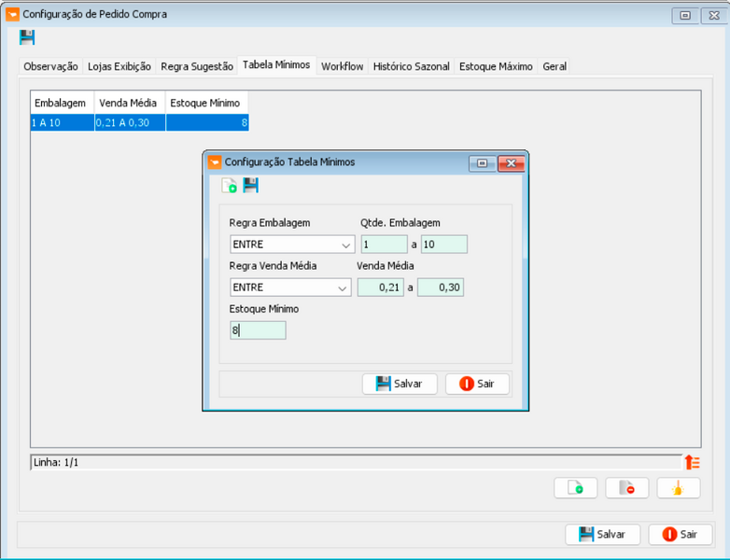Screen dimensions: 730x560
Task: Switch to the Observação tab
Action: pos(50,66)
